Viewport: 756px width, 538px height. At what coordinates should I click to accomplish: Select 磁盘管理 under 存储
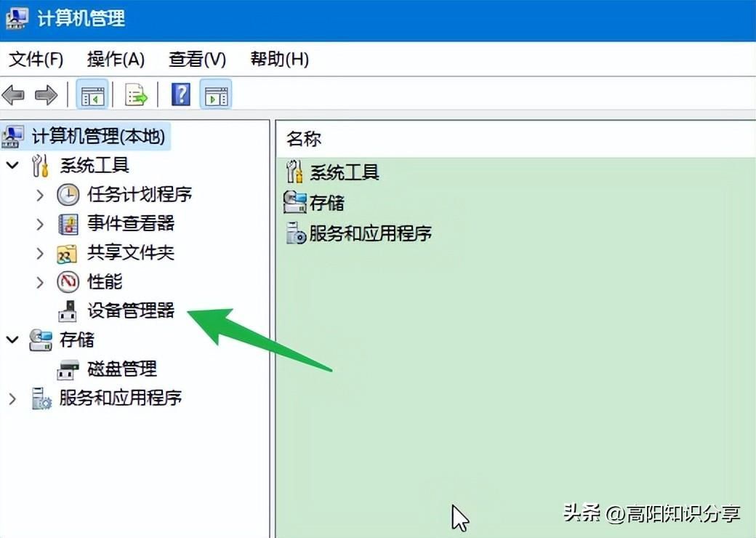[122, 369]
